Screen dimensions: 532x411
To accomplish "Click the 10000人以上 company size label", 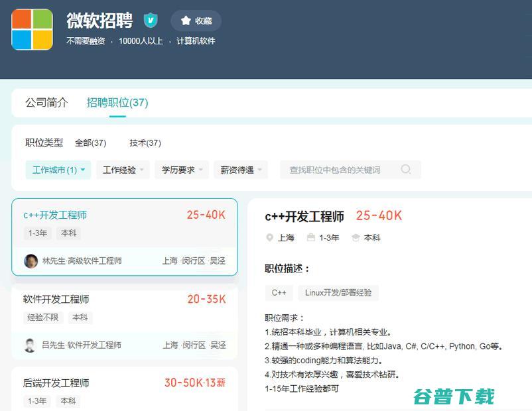I will click(141, 41).
